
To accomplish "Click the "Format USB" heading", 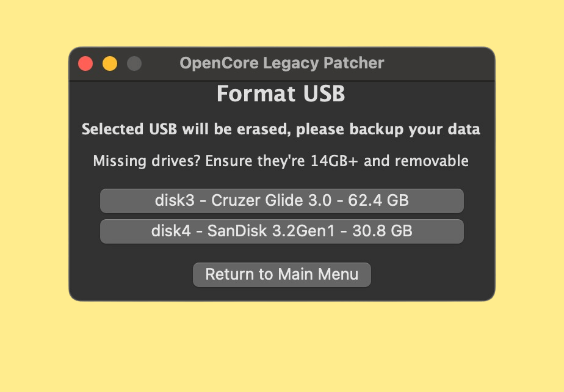I will tap(281, 95).
